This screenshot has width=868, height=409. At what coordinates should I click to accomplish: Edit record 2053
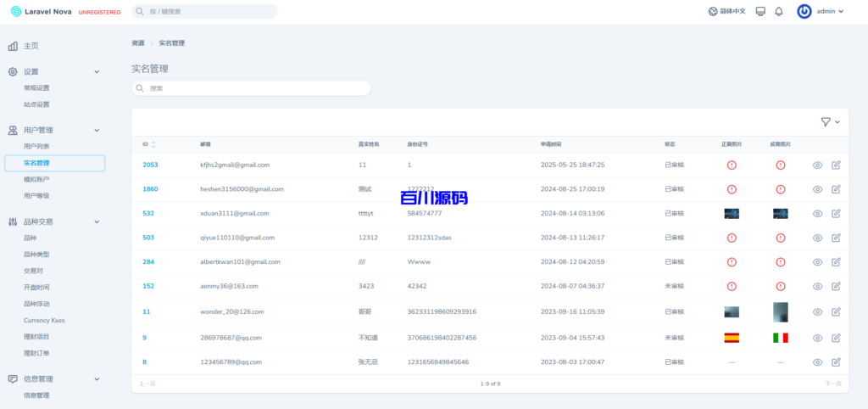pos(836,165)
